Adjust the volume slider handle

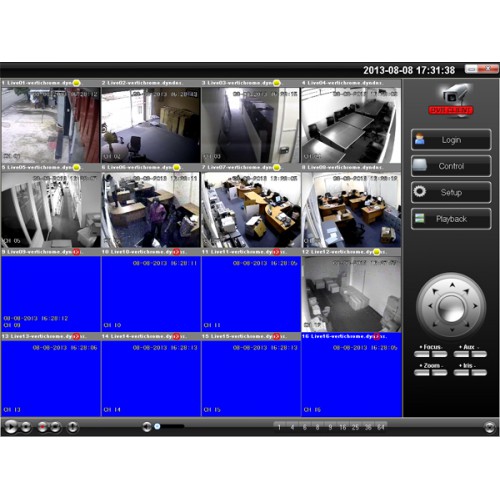pos(157,426)
